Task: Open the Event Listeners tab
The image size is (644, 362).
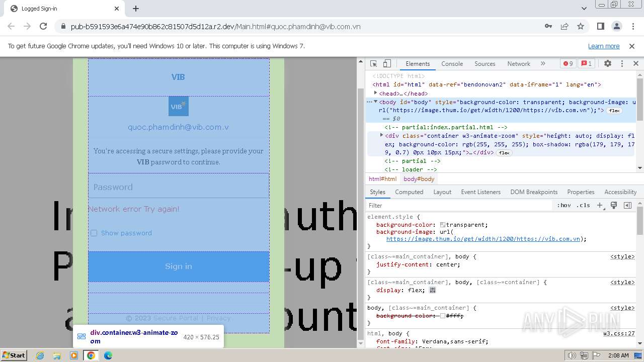Action: tap(480, 192)
